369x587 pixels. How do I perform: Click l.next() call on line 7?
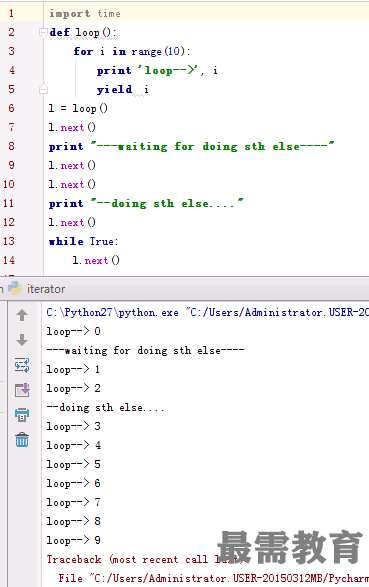[72, 128]
